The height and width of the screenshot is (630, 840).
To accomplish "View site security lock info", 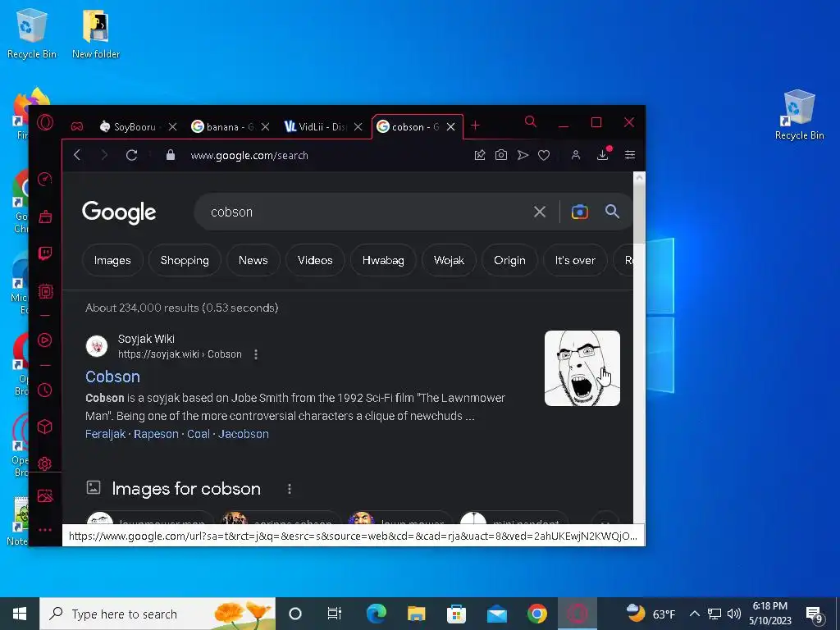I will pos(171,155).
